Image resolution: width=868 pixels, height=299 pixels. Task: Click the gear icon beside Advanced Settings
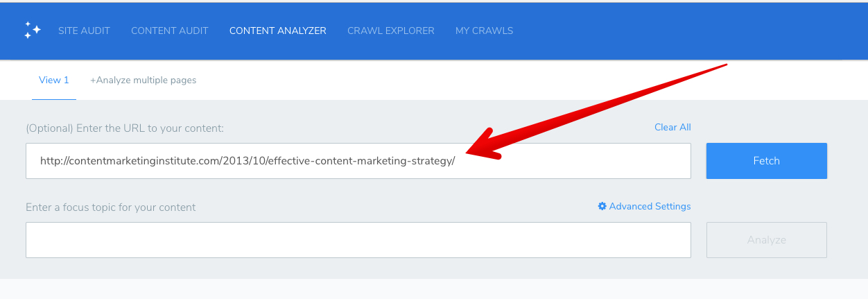click(602, 207)
